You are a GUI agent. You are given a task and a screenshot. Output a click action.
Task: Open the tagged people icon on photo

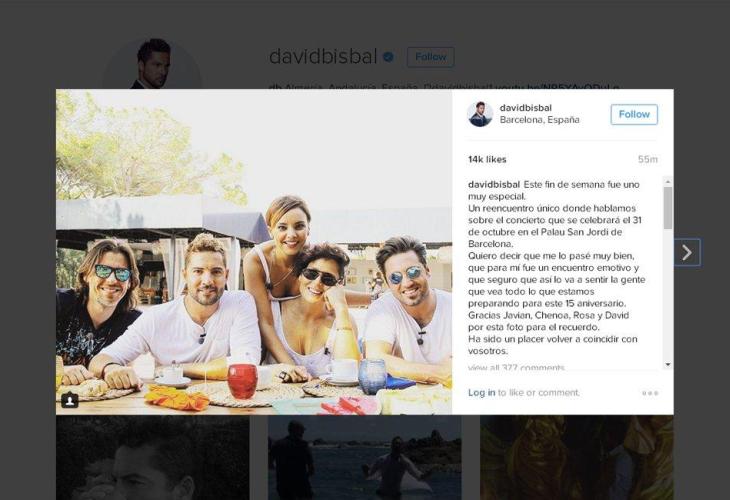[70, 400]
